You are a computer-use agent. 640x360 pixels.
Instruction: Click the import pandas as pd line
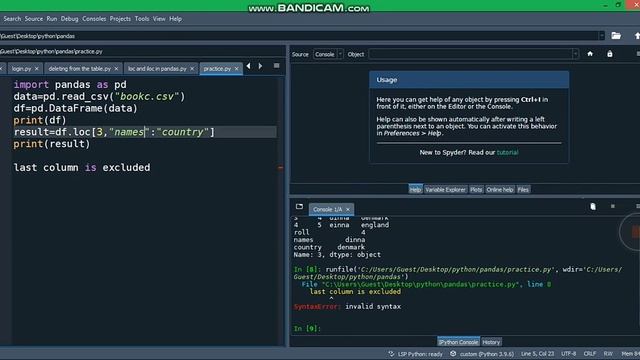[70, 84]
